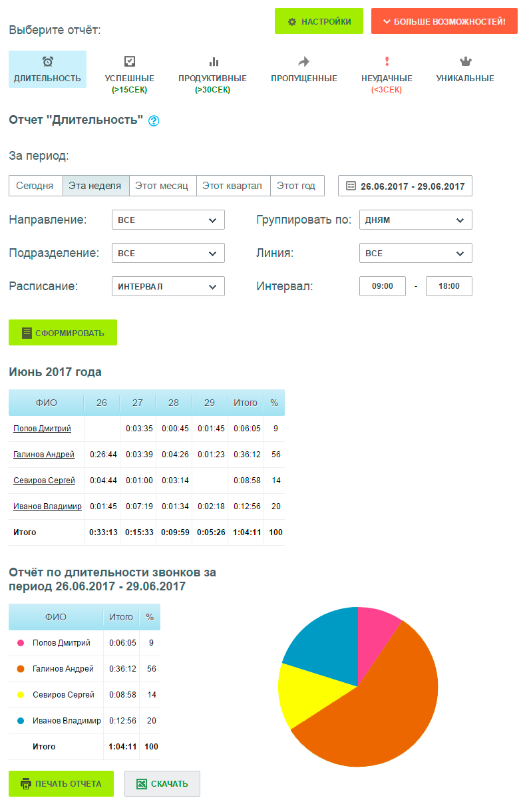This screenshot has width=525, height=812.
Task: Select the Эта неделя period
Action: tap(96, 186)
